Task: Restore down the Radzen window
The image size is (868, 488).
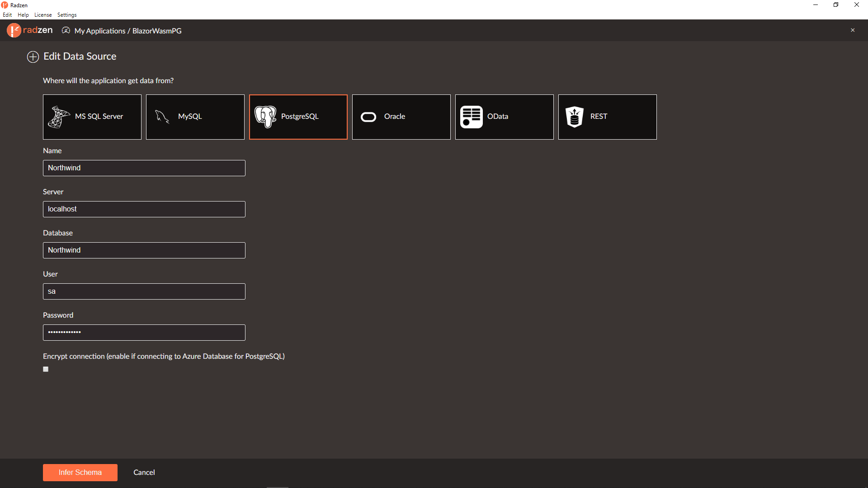Action: [836, 5]
